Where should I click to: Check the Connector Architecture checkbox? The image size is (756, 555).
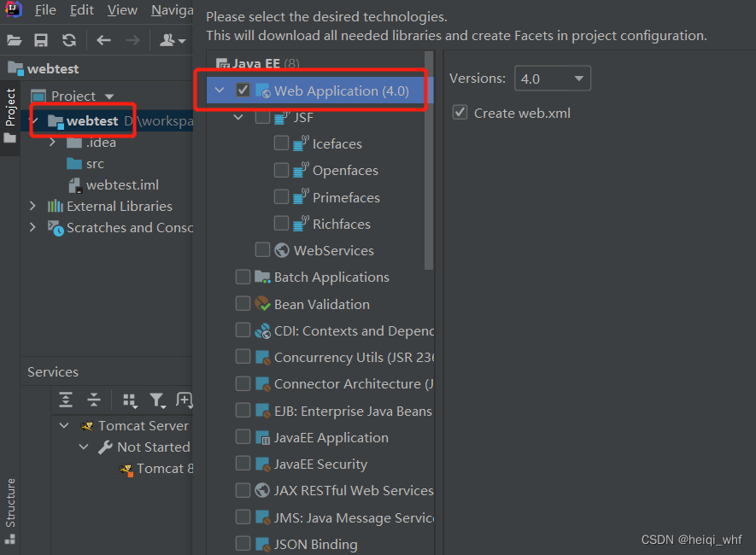(x=243, y=384)
